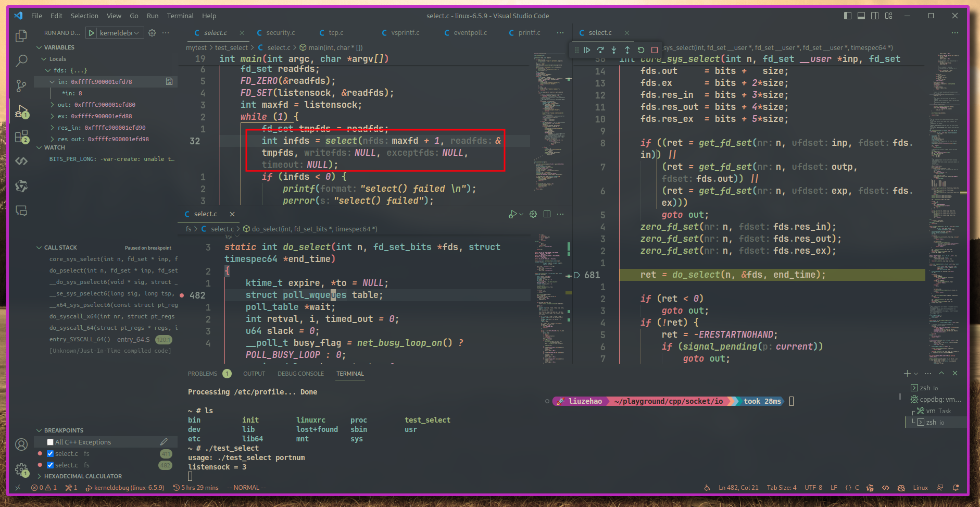Click Step Over in the debug toolbar

click(x=600, y=50)
